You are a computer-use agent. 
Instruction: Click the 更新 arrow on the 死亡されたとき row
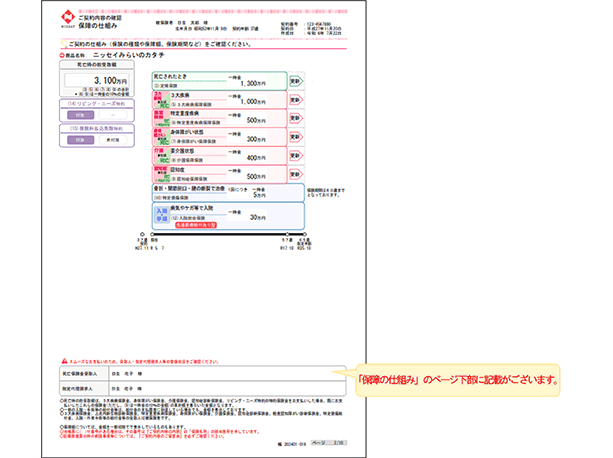pos(296,81)
